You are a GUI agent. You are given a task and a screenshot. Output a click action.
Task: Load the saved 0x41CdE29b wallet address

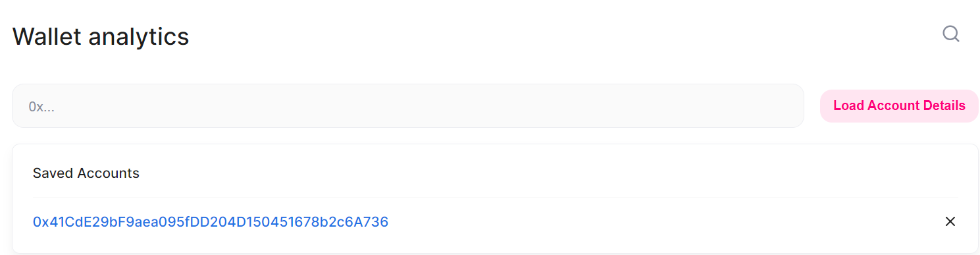pos(211,222)
